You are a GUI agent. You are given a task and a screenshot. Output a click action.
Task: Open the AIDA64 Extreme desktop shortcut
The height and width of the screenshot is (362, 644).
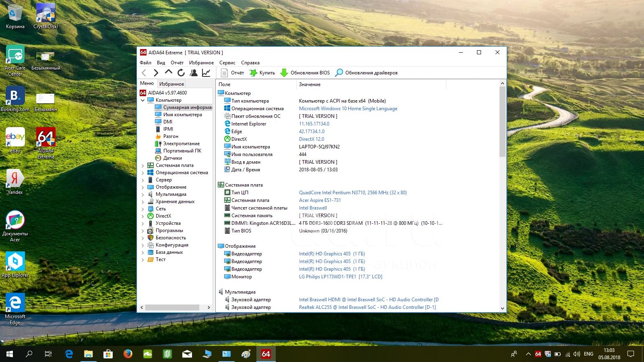pos(46,144)
